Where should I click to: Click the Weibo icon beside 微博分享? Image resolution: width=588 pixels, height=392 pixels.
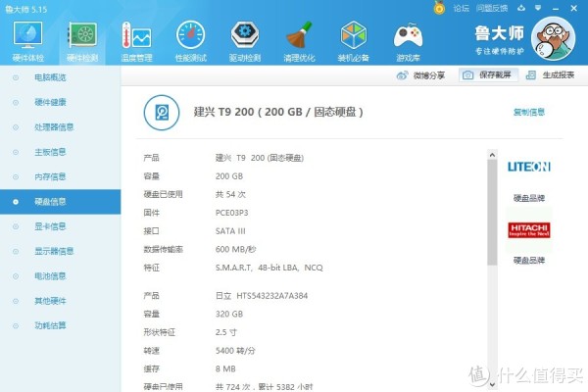pyautogui.click(x=402, y=75)
